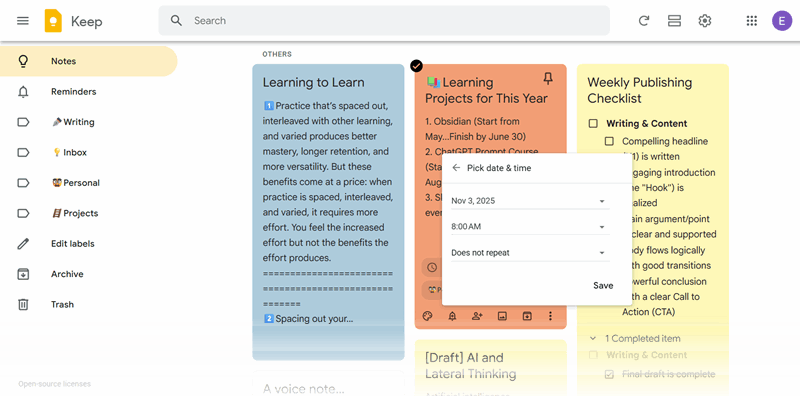Open the main menu hamburger icon
Viewport: 800px width, 400px height.
23,20
